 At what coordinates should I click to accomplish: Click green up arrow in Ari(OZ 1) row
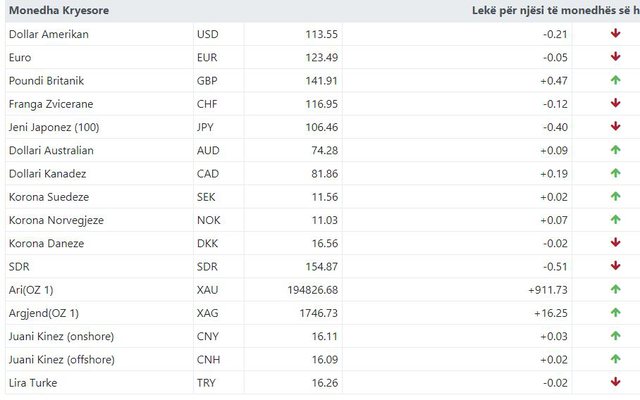click(616, 289)
